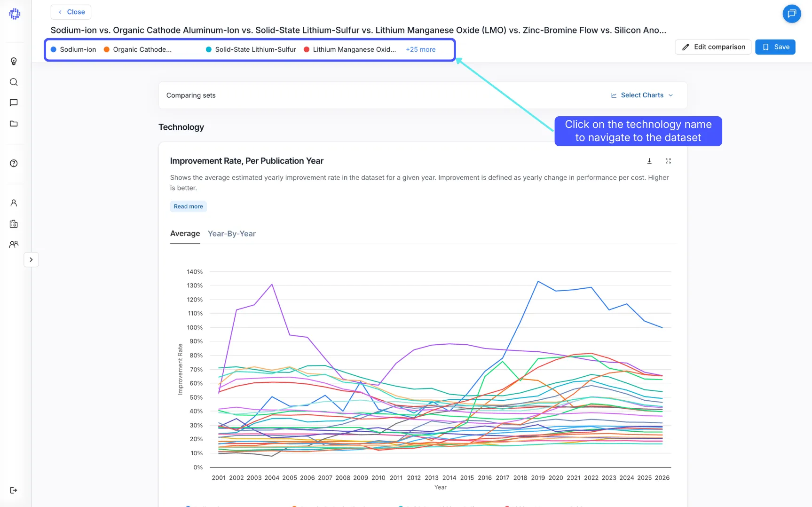Click the Close button
The height and width of the screenshot is (507, 812).
[x=71, y=12]
